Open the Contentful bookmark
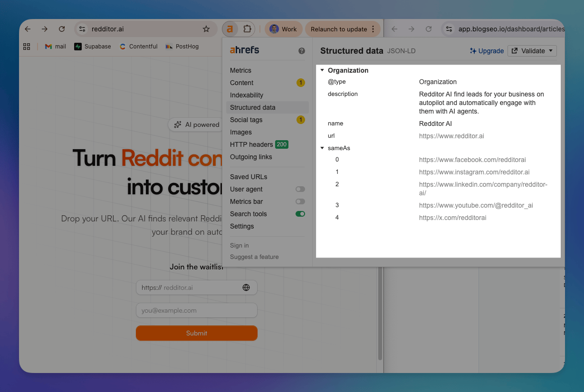The width and height of the screenshot is (584, 392). click(x=138, y=47)
